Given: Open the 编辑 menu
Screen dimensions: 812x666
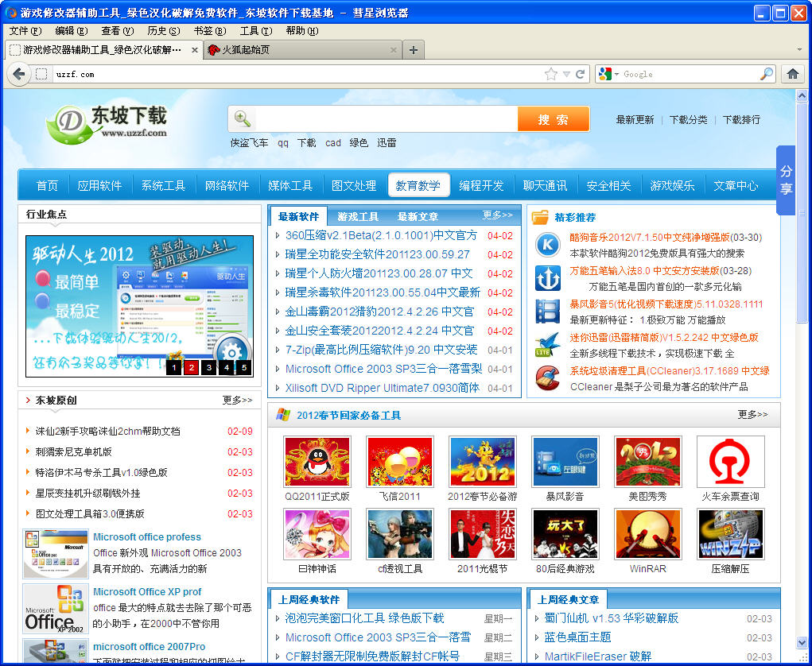Looking at the screenshot, I should (x=72, y=31).
